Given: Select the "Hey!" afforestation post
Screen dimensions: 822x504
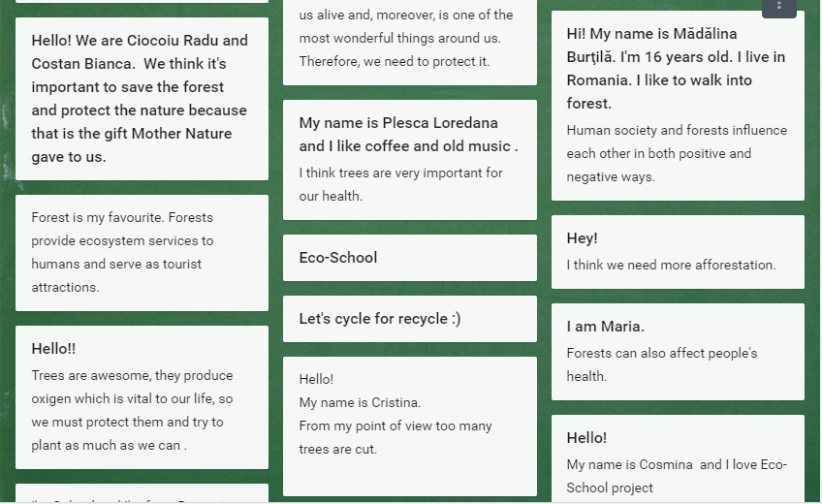Looking at the screenshot, I should 678,252.
